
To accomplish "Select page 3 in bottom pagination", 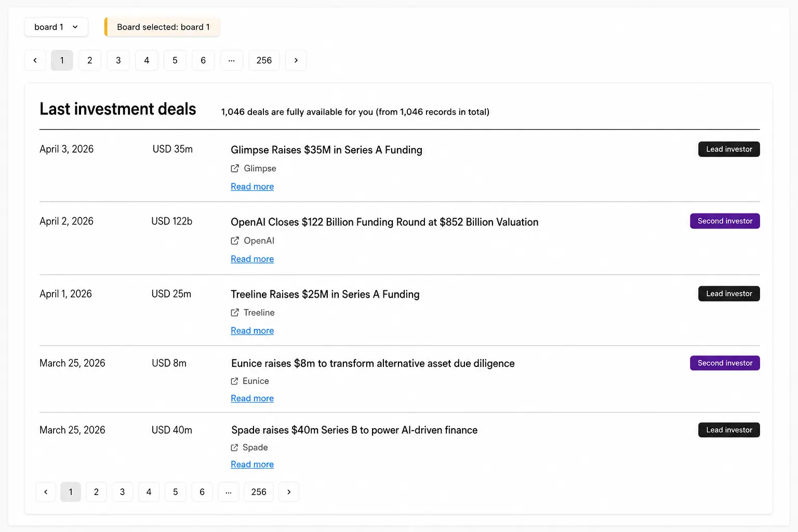I will point(123,492).
